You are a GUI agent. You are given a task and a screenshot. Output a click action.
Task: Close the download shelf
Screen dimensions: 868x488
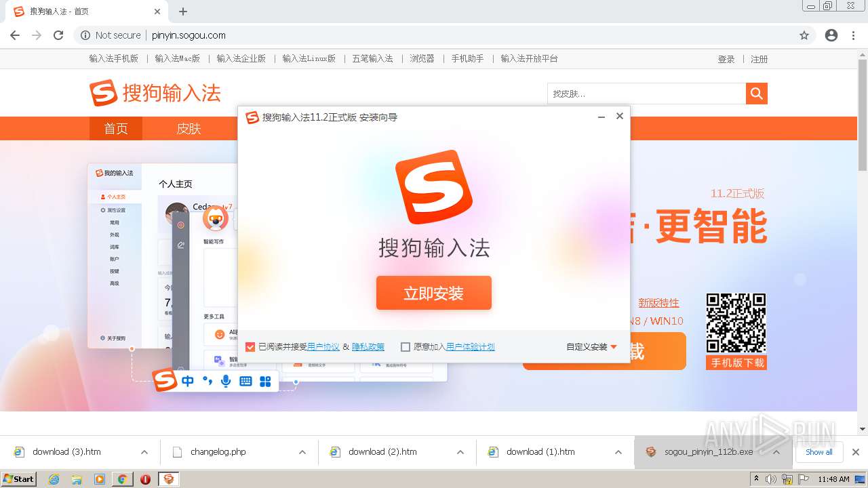point(856,452)
